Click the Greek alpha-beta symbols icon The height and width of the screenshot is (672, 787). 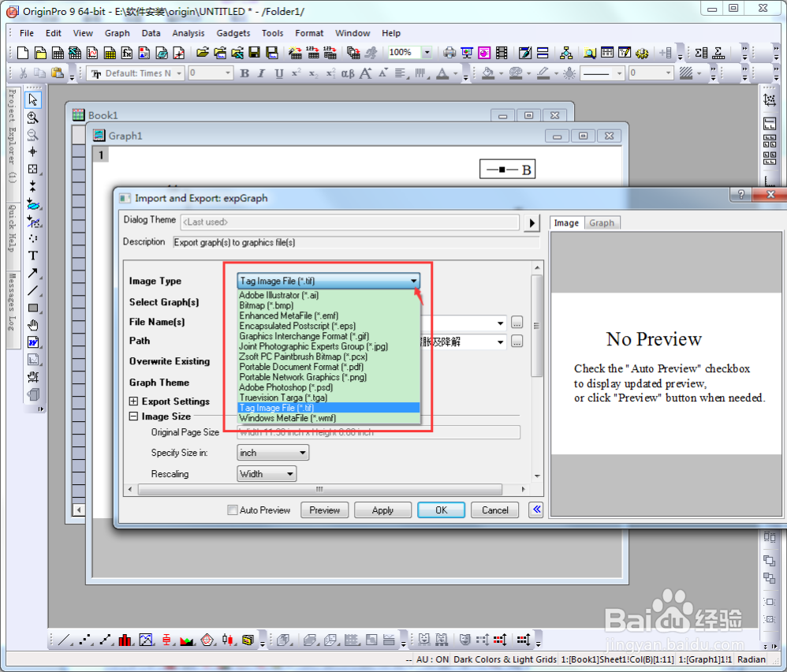(348, 74)
